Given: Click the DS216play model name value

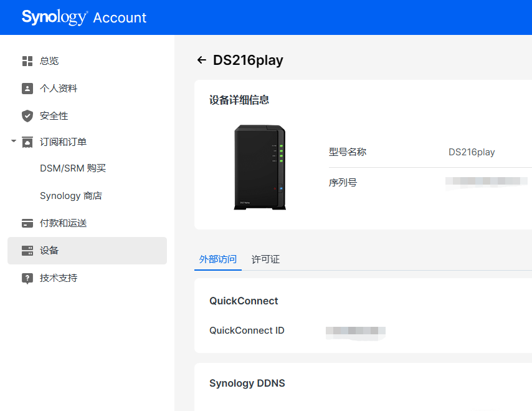Looking at the screenshot, I should pyautogui.click(x=472, y=152).
